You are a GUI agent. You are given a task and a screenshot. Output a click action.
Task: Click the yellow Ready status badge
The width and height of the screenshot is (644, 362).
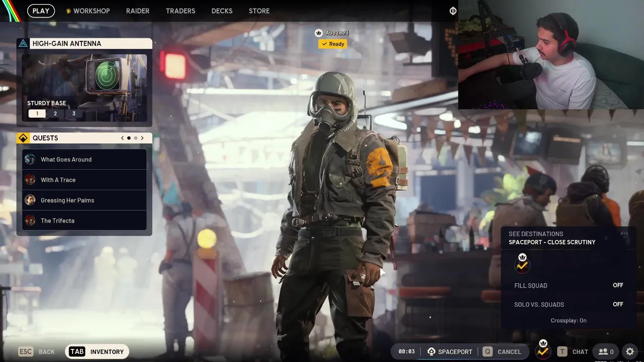(x=333, y=44)
